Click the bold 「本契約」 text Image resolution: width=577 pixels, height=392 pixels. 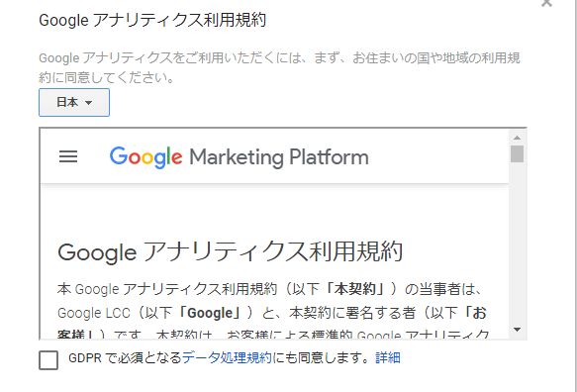pos(355,289)
